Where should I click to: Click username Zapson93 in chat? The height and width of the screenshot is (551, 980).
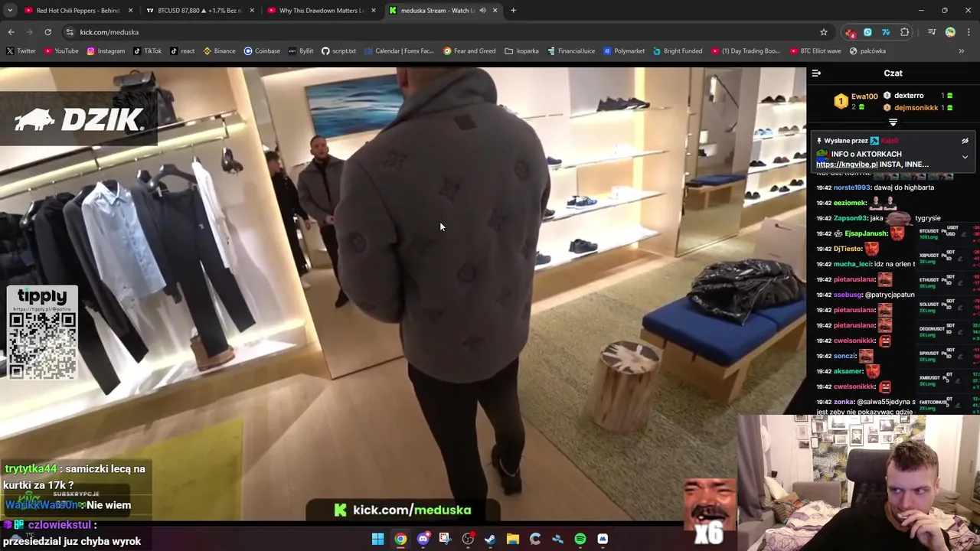[851, 218]
